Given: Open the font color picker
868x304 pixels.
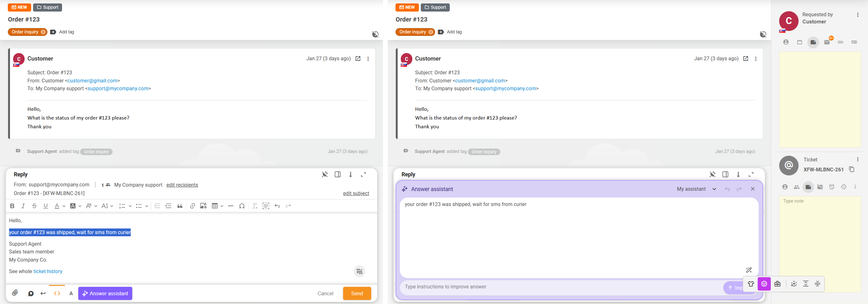Looking at the screenshot, I should (x=57, y=206).
